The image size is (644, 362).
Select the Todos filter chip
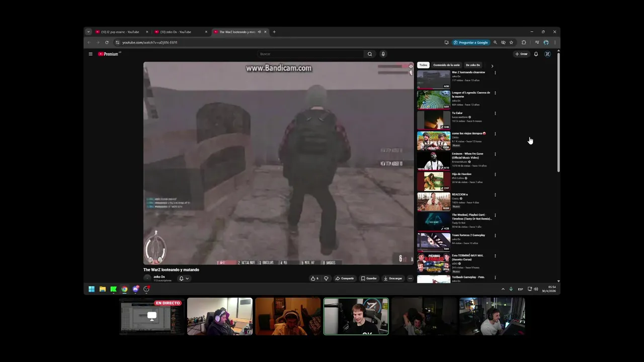[x=423, y=65]
